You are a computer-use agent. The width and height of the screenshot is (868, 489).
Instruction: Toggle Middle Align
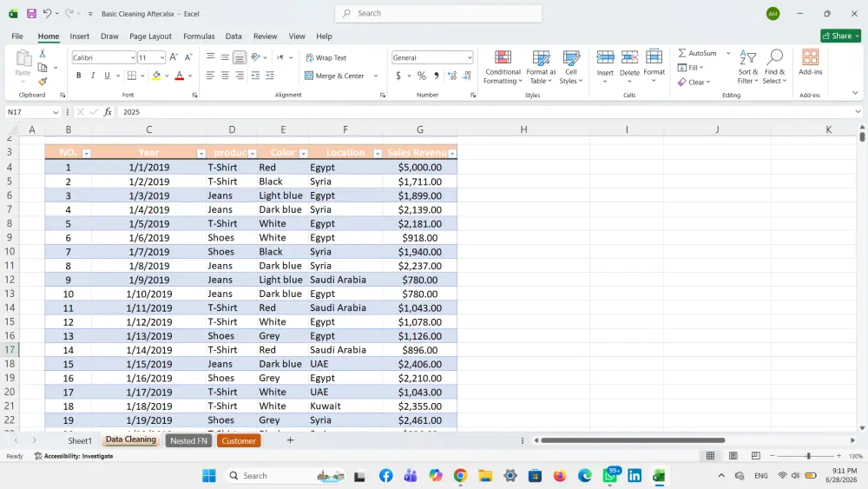pos(225,57)
